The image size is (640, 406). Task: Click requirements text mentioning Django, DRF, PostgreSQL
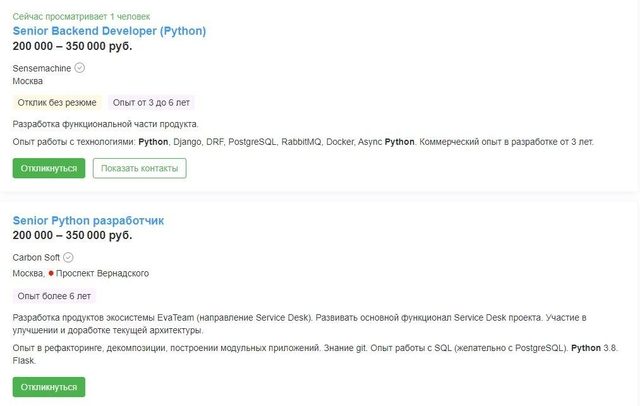303,142
